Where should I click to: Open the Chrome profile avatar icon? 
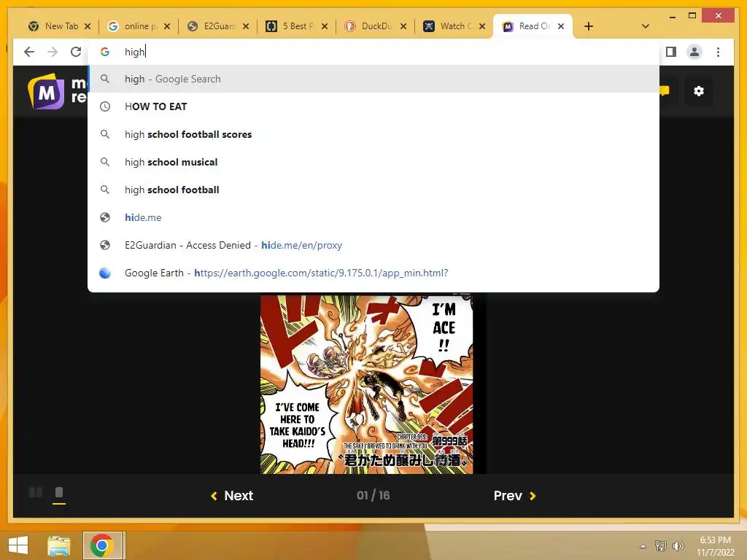(694, 52)
